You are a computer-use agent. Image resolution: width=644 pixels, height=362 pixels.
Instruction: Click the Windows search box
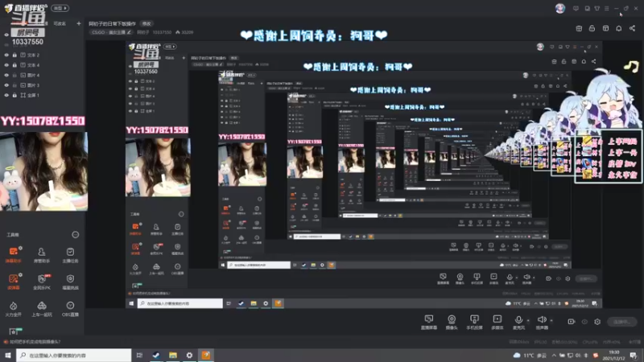[74, 356]
